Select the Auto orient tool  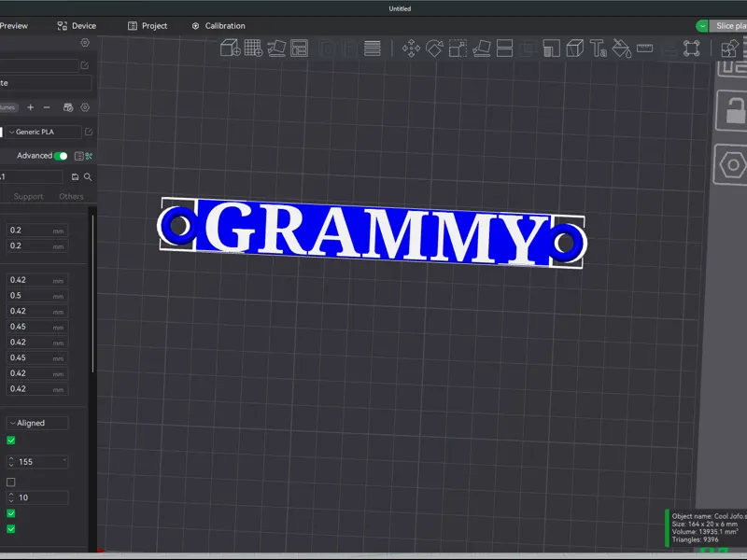276,49
